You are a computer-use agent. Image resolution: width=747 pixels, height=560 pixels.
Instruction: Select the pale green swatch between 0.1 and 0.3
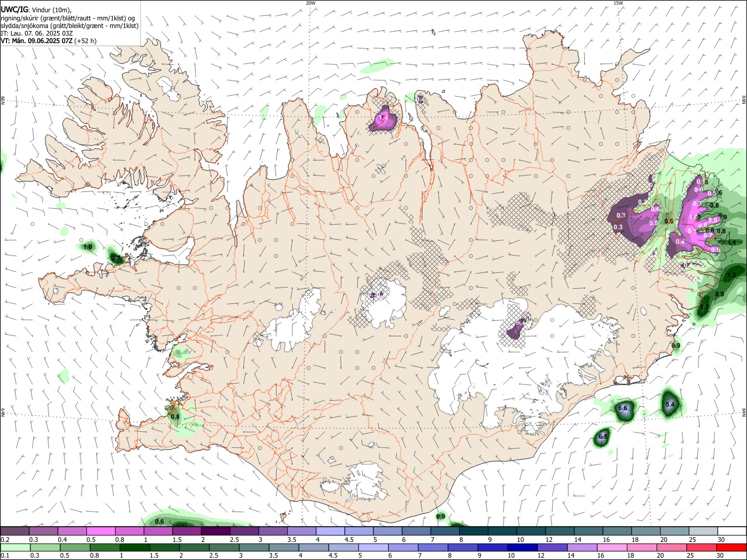pos(15,548)
